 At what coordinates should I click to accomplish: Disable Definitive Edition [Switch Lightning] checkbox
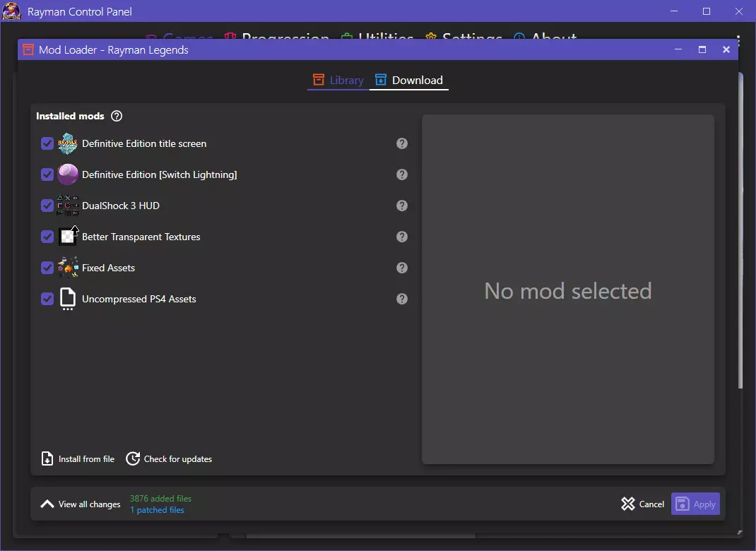(47, 174)
